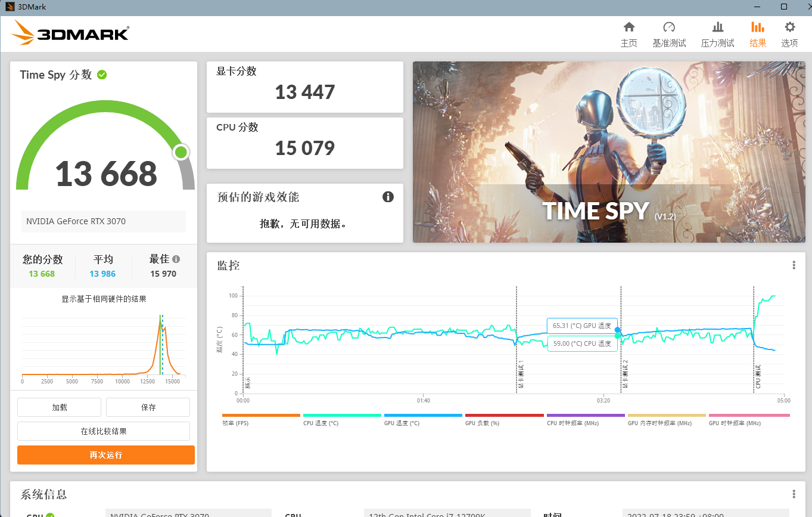Open the 选项 settings gear icon
This screenshot has width=812, height=517.
[789, 33]
